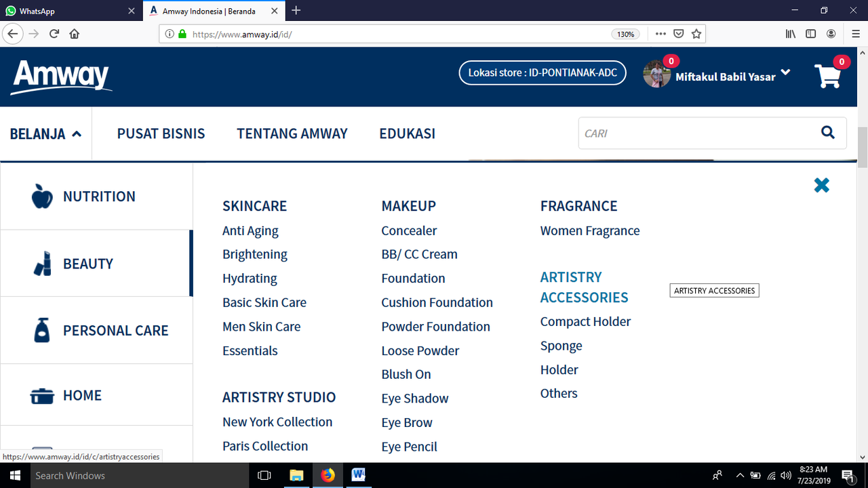This screenshot has width=868, height=488.
Task: Click the Personal Care bottle icon
Action: 42,330
